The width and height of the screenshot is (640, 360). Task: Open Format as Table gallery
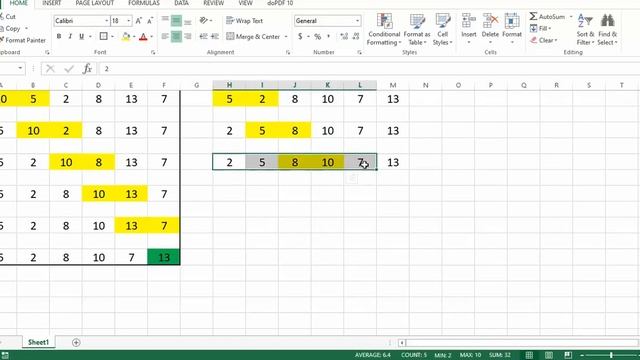(417, 29)
